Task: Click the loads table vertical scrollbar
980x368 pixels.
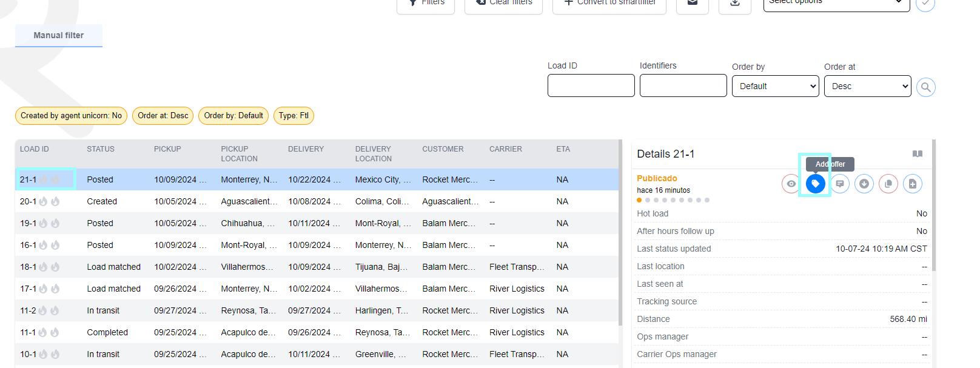Action: 620,233
